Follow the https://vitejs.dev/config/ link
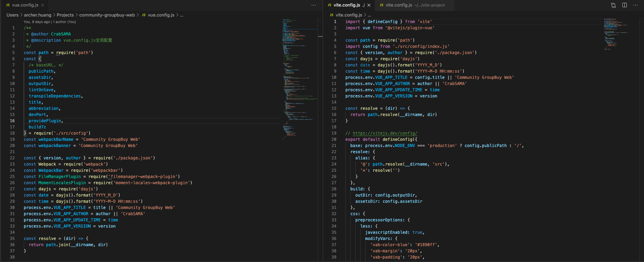Screen dimensions: 644x262 pos(385,133)
